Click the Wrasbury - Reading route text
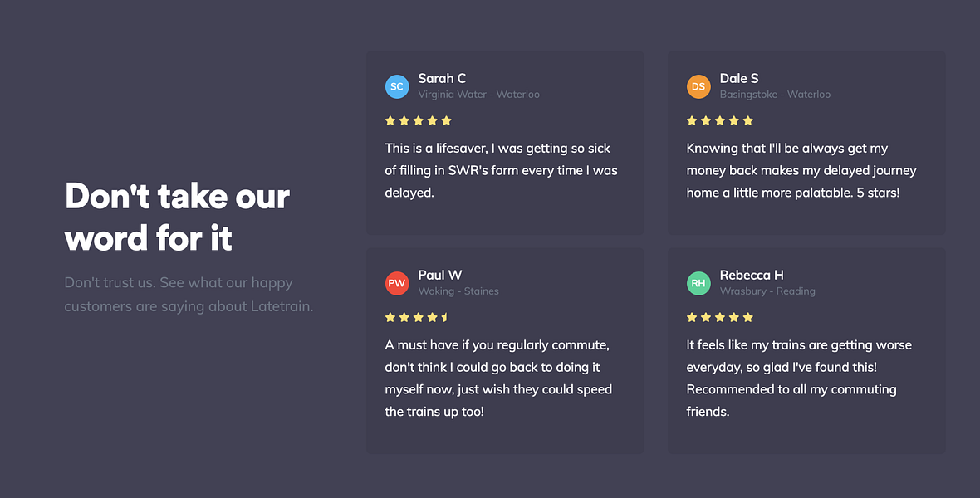Image resolution: width=980 pixels, height=498 pixels. click(x=767, y=291)
